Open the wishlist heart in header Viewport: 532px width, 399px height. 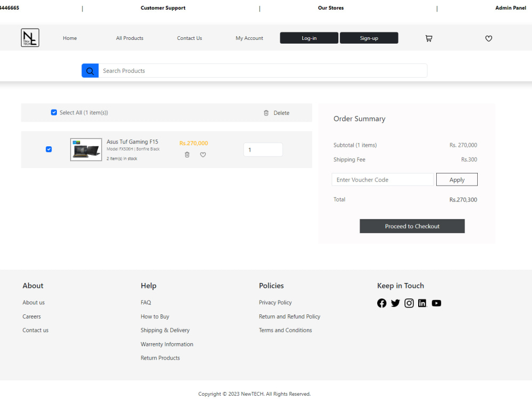coord(488,38)
